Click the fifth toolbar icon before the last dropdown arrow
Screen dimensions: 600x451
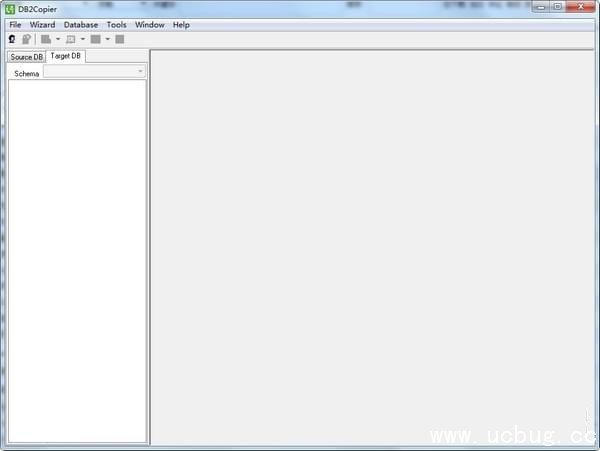[x=95, y=39]
